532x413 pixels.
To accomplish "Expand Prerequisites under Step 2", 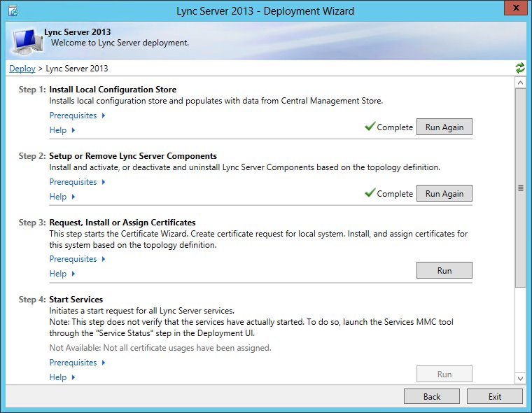I will click(x=77, y=182).
